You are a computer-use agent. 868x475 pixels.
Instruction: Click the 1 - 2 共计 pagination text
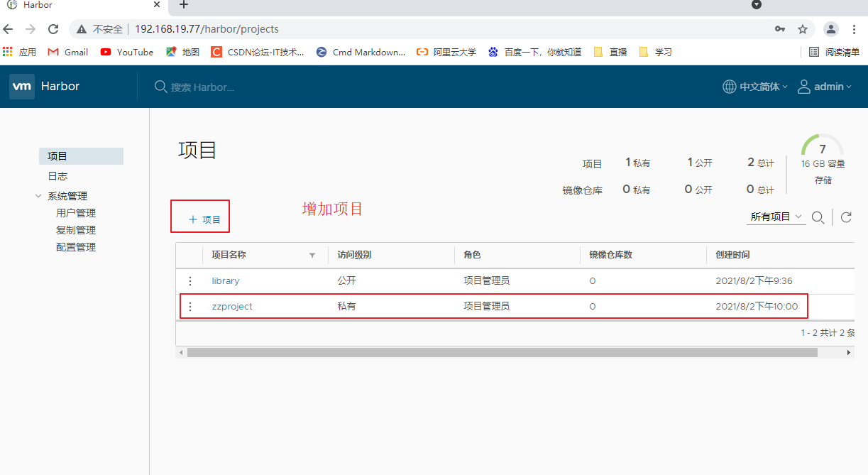[828, 332]
